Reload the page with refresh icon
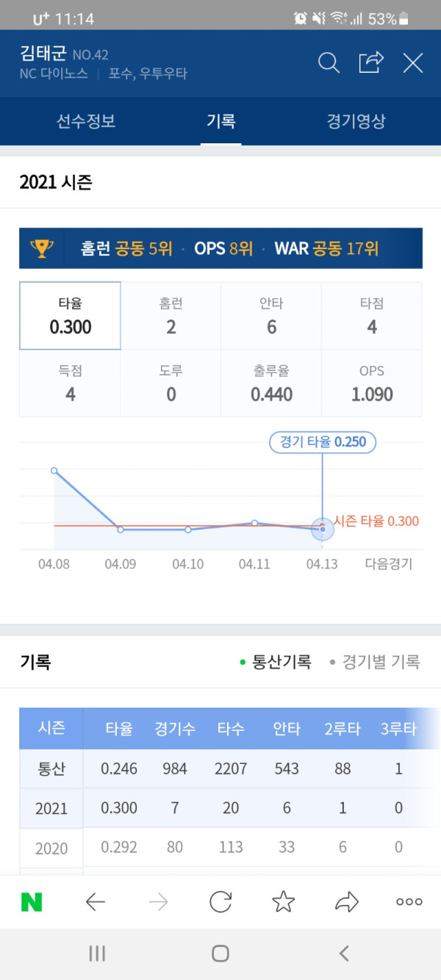Screen dimensions: 441x980 click(220, 901)
